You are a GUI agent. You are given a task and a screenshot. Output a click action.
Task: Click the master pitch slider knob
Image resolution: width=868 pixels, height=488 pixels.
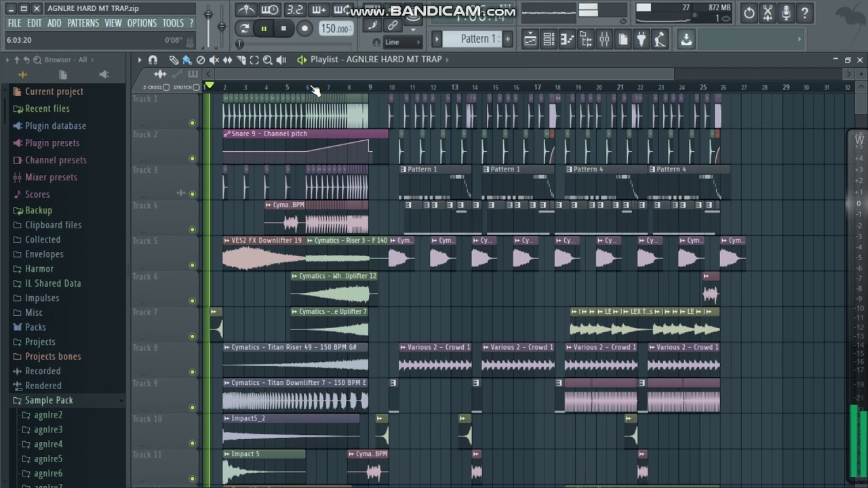(x=221, y=27)
